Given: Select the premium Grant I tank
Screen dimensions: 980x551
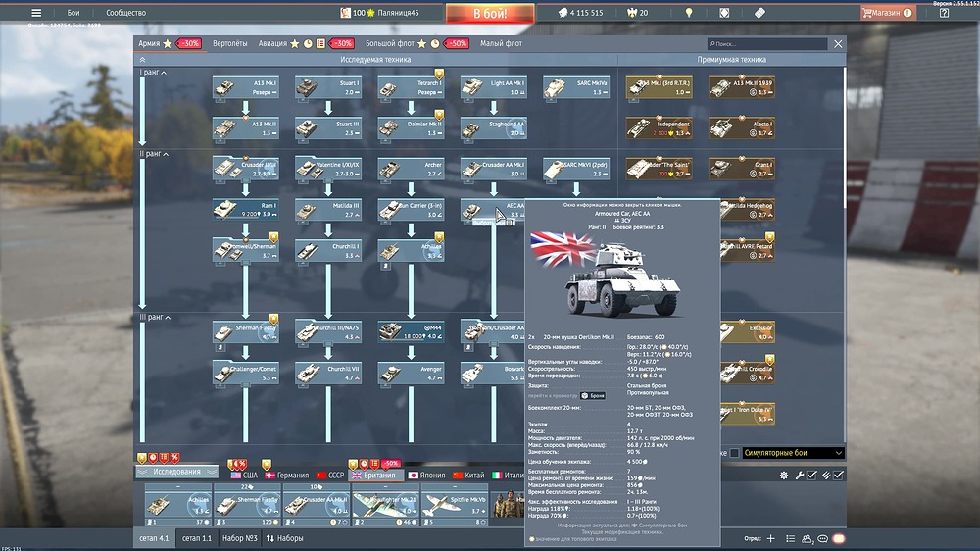Looking at the screenshot, I should (x=741, y=169).
